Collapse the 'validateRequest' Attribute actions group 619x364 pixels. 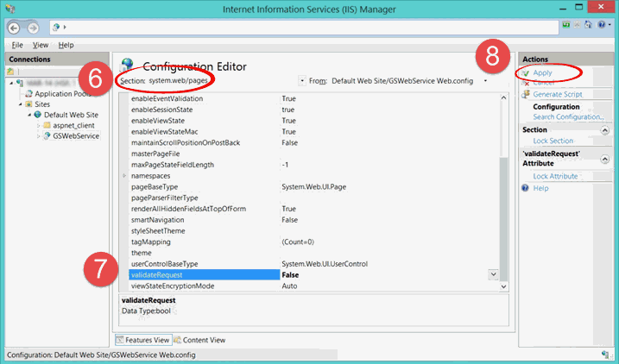(x=604, y=157)
